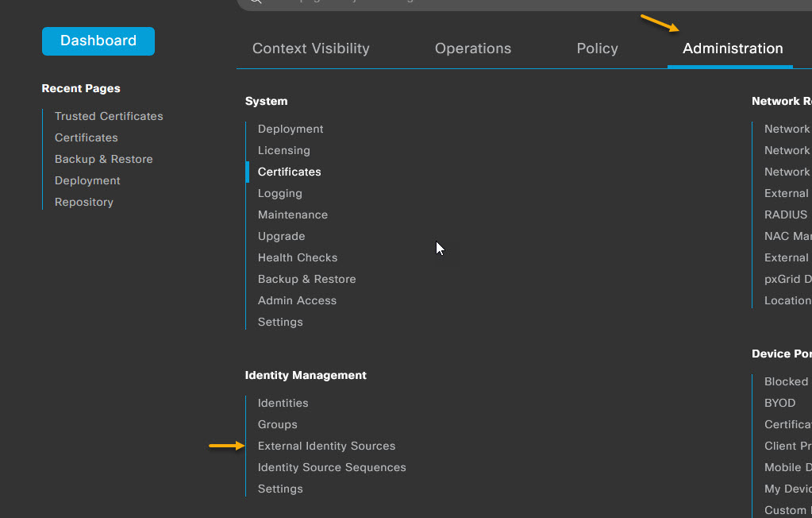Open Repository from Recent Pages
812x518 pixels.
tap(84, 203)
